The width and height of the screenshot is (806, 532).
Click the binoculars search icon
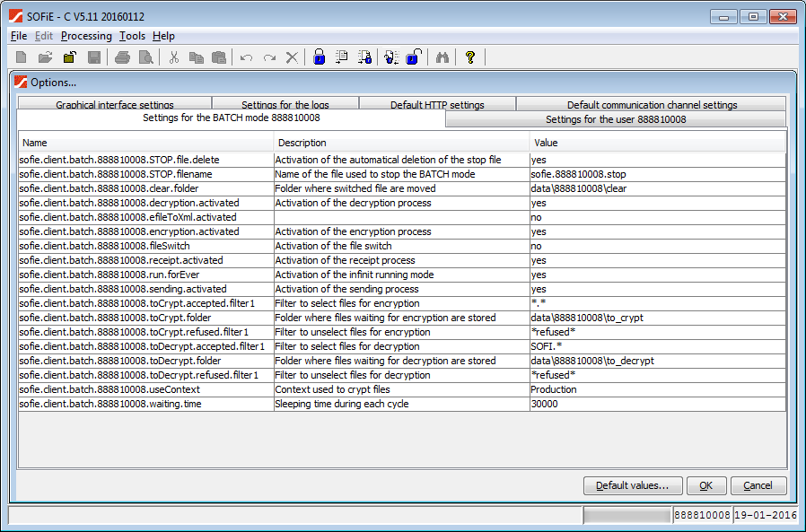coord(442,57)
